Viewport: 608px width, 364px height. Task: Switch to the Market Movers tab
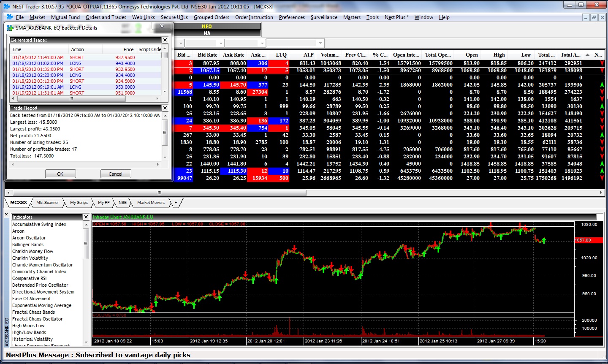coord(151,203)
